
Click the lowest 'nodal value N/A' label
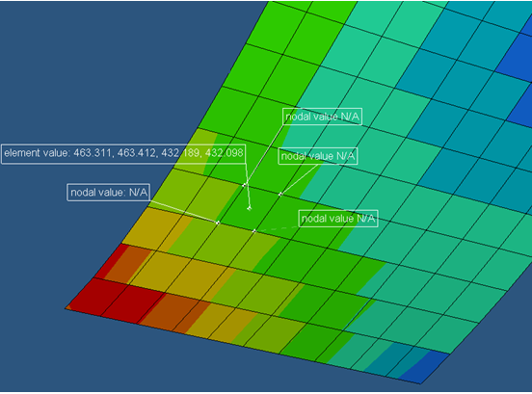(x=338, y=219)
